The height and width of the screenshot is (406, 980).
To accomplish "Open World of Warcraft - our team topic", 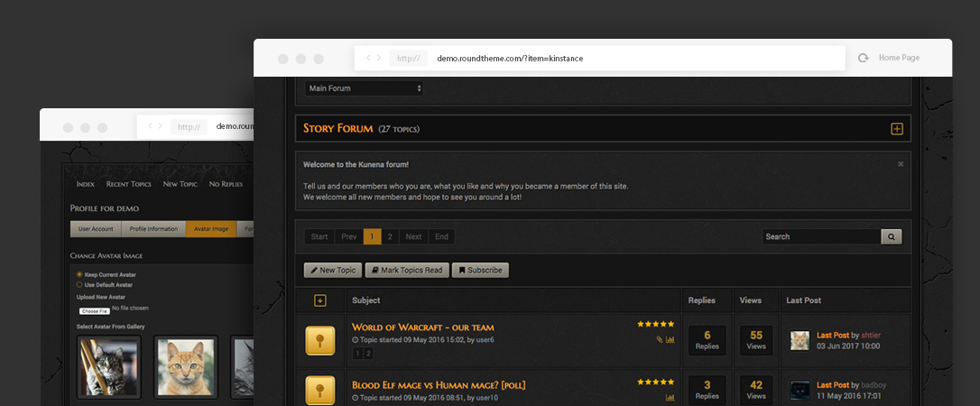I will coord(423,327).
